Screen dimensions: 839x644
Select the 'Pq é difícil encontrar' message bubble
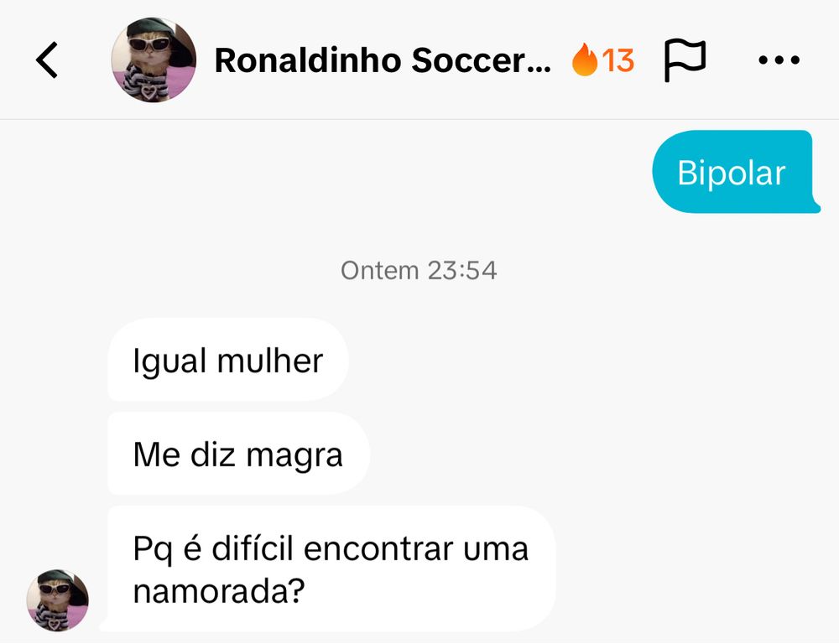331,569
